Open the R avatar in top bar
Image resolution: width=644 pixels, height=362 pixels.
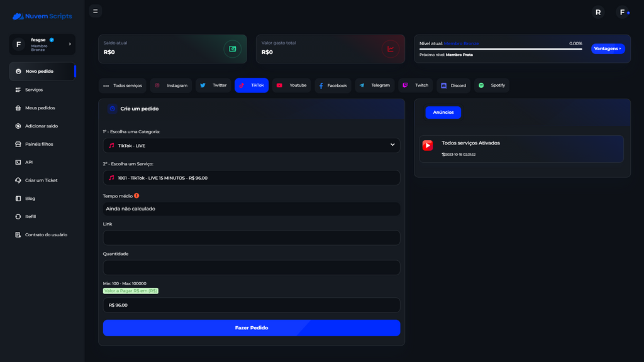(x=597, y=12)
